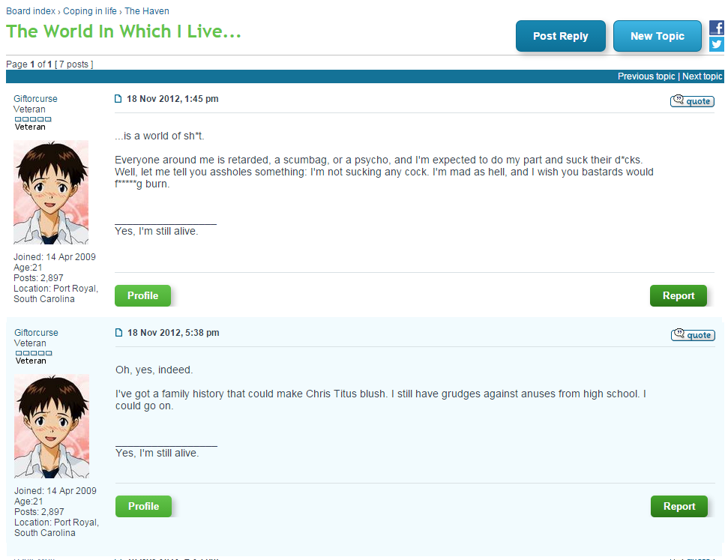Click avatar image in first post
This screenshot has height=560, width=728.
(51, 192)
